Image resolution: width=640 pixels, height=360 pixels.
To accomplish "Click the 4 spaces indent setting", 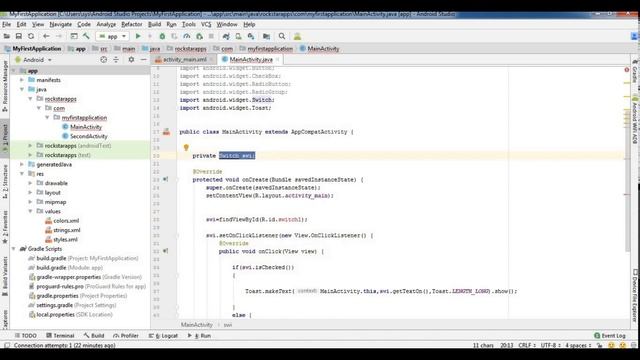I will [x=578, y=345].
